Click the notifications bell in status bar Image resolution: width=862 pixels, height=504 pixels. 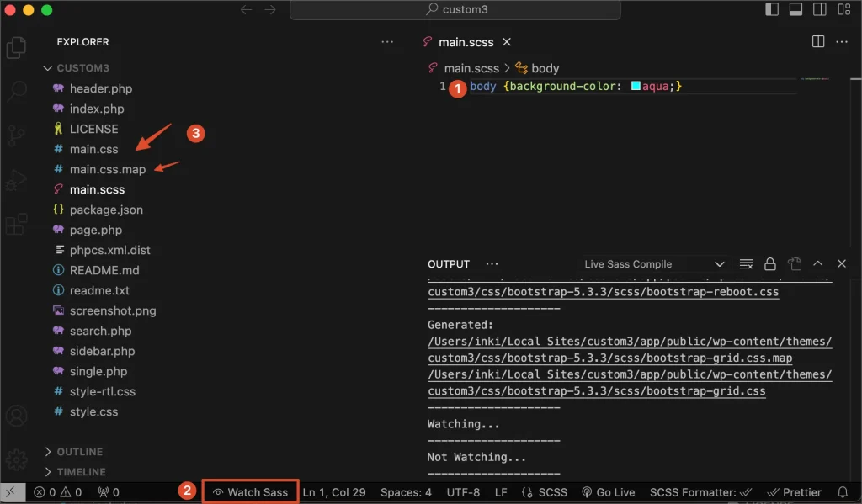click(843, 492)
